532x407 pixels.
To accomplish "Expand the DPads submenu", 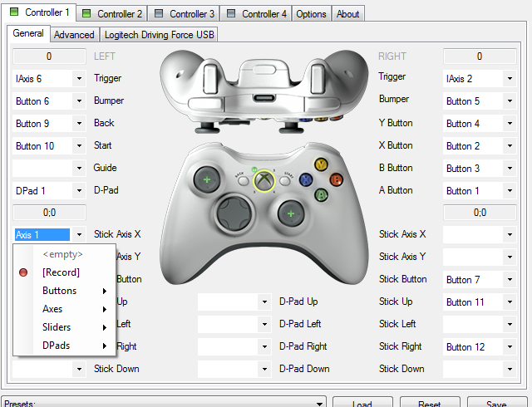I will pyautogui.click(x=65, y=346).
